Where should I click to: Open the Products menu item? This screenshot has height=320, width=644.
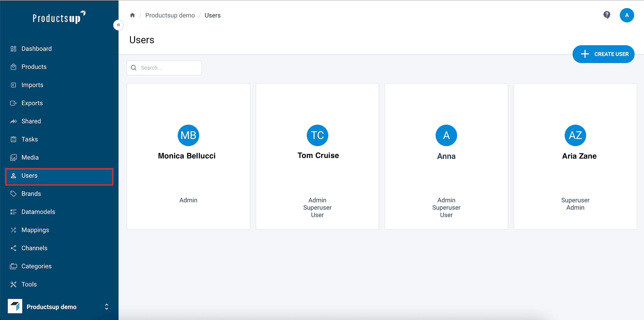pos(34,67)
